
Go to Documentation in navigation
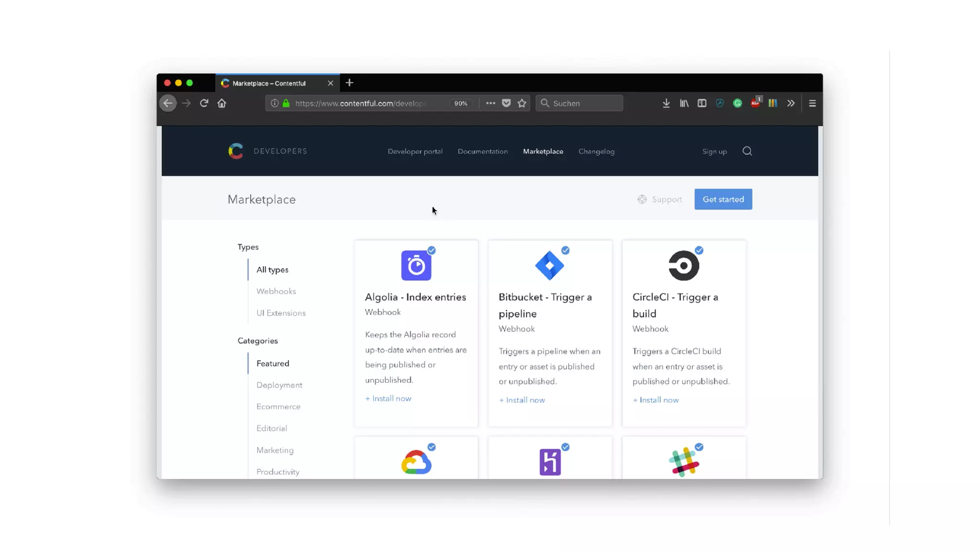pyautogui.click(x=482, y=151)
